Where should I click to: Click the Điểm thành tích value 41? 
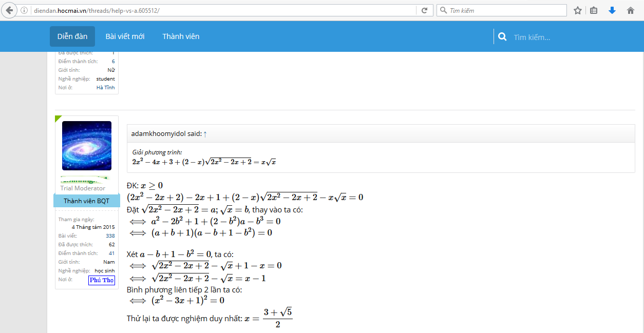pos(111,253)
